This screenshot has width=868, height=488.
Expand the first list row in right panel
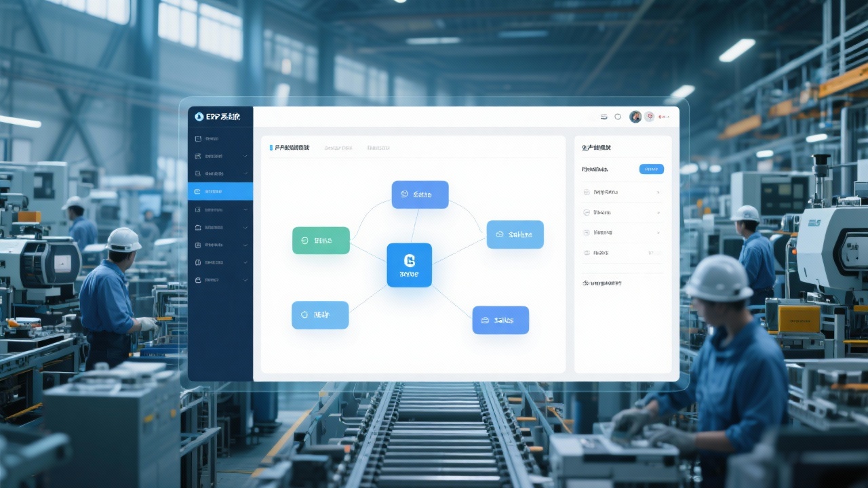(x=658, y=192)
